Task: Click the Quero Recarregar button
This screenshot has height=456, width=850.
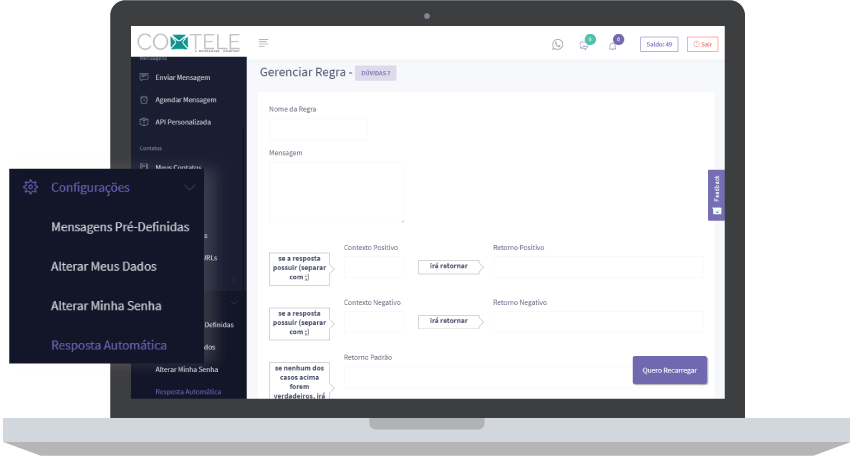Action: (669, 370)
